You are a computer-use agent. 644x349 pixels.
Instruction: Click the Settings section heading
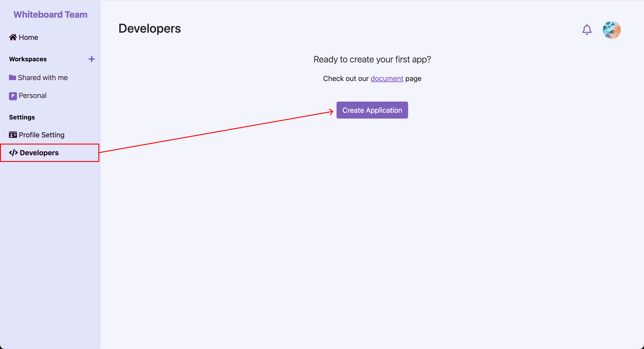[22, 117]
